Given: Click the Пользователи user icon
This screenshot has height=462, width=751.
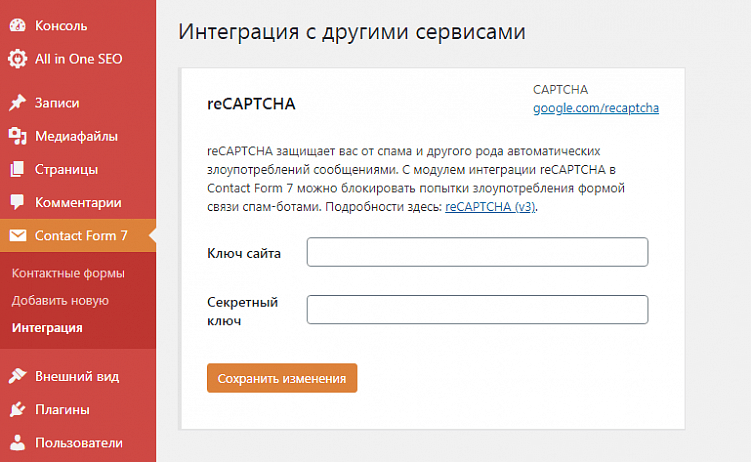Looking at the screenshot, I should pyautogui.click(x=17, y=442).
